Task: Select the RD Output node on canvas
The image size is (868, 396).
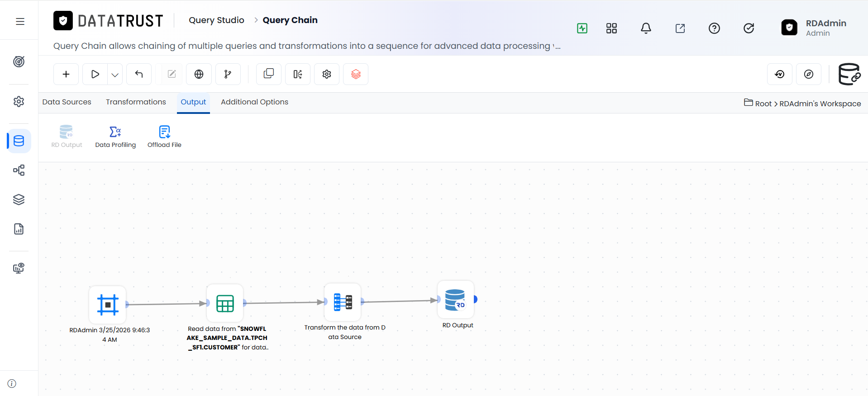Action: click(x=456, y=299)
